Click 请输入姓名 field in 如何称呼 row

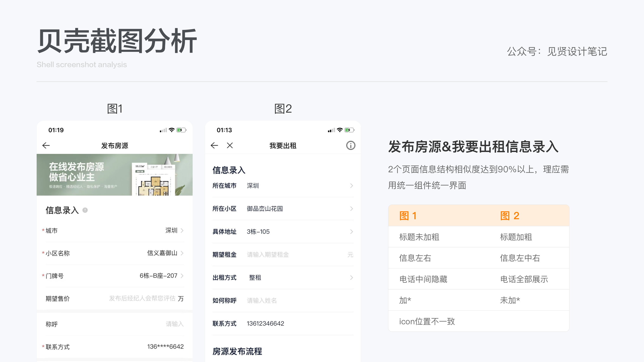[262, 301]
